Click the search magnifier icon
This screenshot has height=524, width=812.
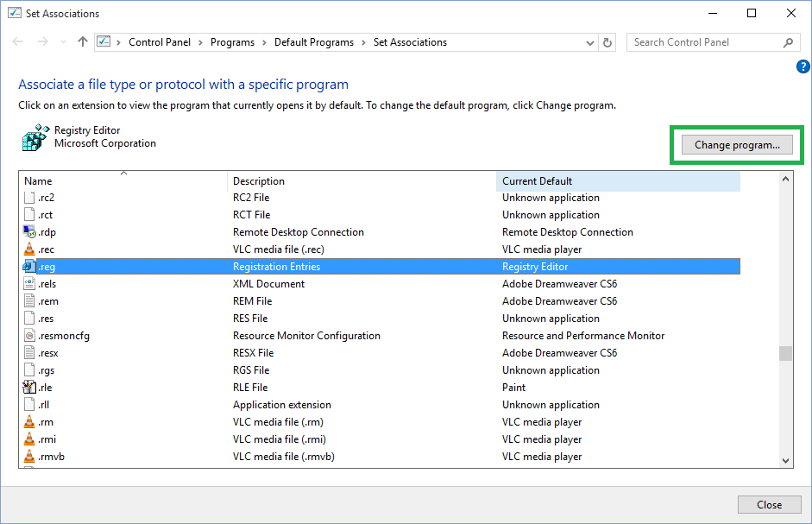point(788,42)
